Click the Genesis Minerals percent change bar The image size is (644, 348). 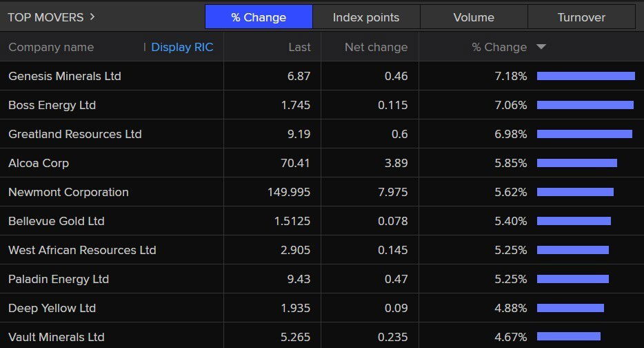click(x=585, y=76)
